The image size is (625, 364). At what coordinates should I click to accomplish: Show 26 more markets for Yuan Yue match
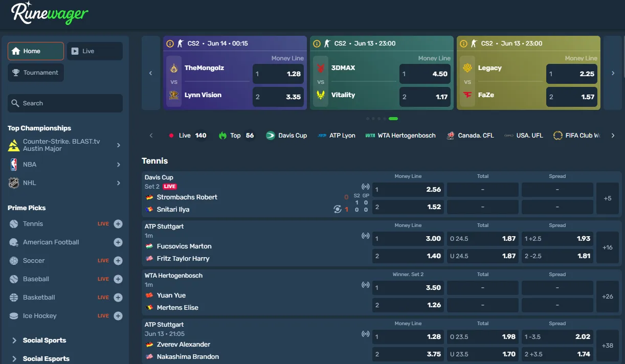point(608,297)
